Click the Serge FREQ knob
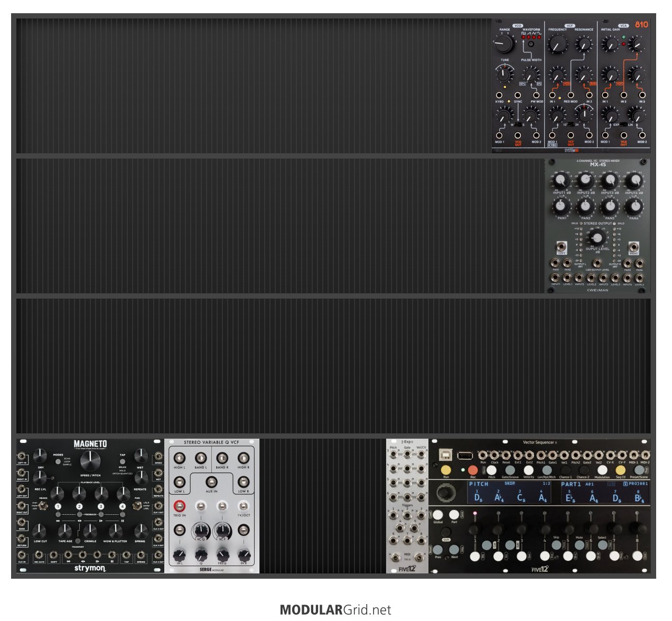This screenshot has height=621, width=672. pyautogui.click(x=222, y=555)
